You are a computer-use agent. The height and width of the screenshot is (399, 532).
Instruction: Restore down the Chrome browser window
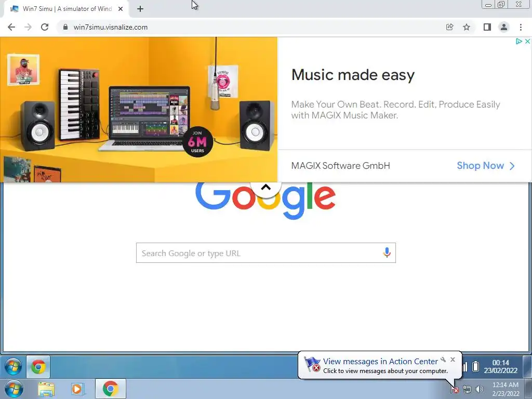point(501,5)
